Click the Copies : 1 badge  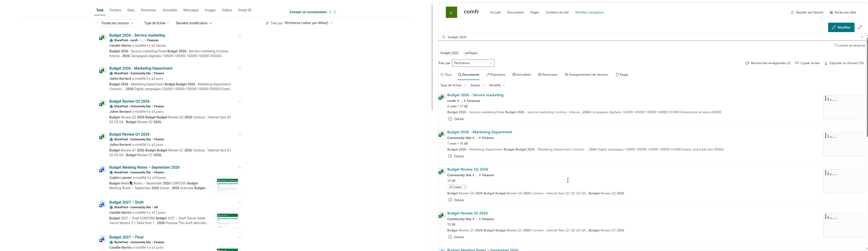click(x=457, y=187)
